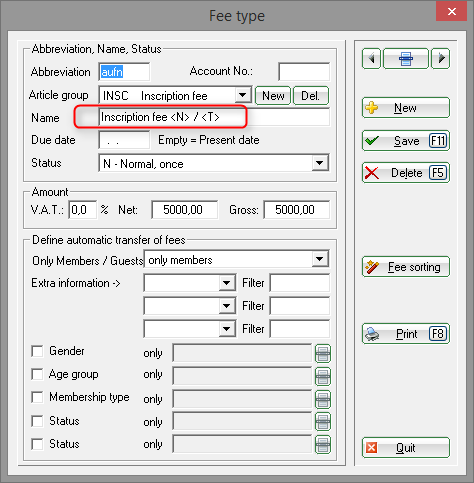Go to next fee type record arrow
The height and width of the screenshot is (483, 474).
pyautogui.click(x=441, y=59)
